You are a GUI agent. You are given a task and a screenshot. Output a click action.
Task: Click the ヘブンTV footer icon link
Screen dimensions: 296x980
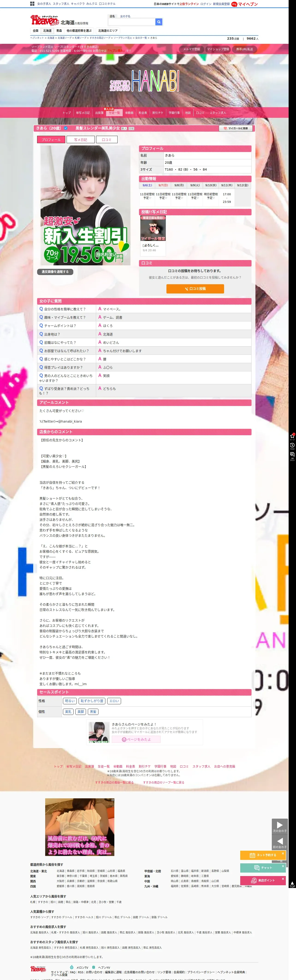coord(101,967)
